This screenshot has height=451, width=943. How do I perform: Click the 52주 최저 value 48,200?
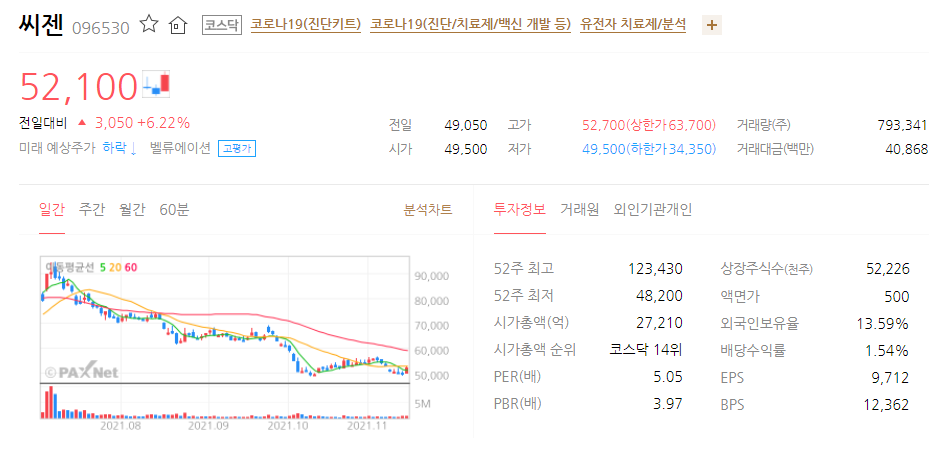(x=660, y=296)
